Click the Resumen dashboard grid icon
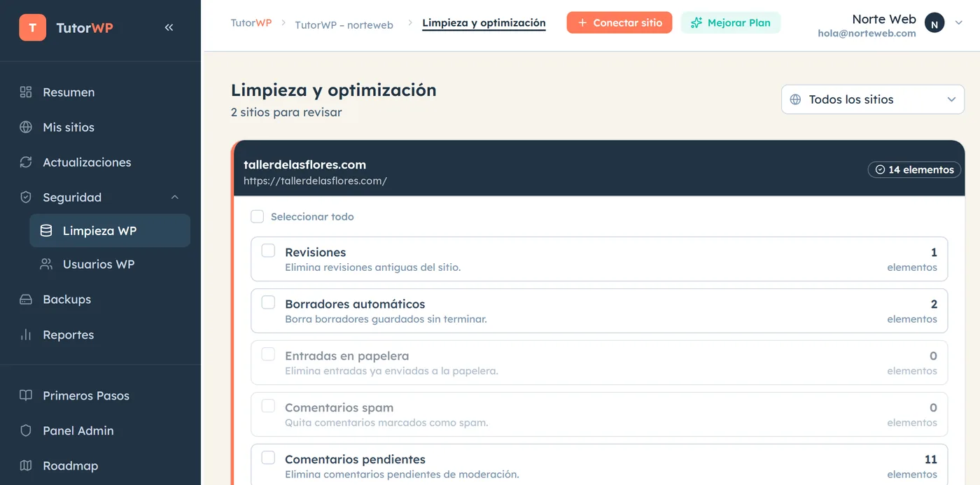This screenshot has height=485, width=980. [x=26, y=92]
